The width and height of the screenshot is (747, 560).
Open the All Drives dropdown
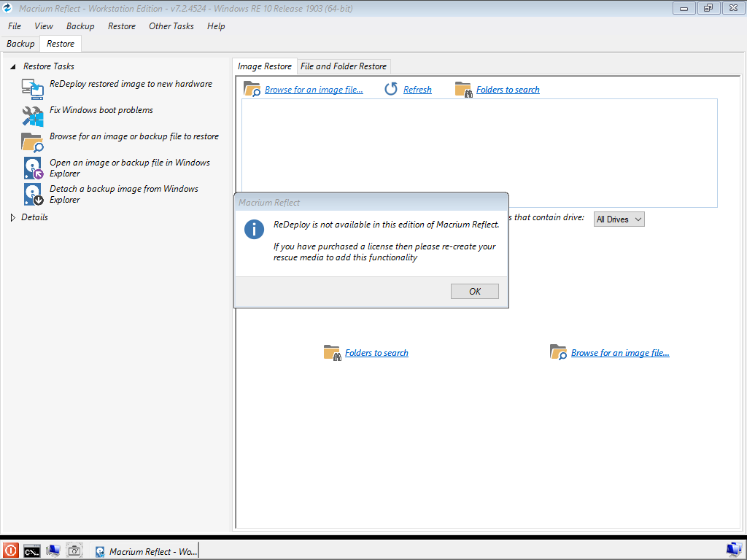619,219
